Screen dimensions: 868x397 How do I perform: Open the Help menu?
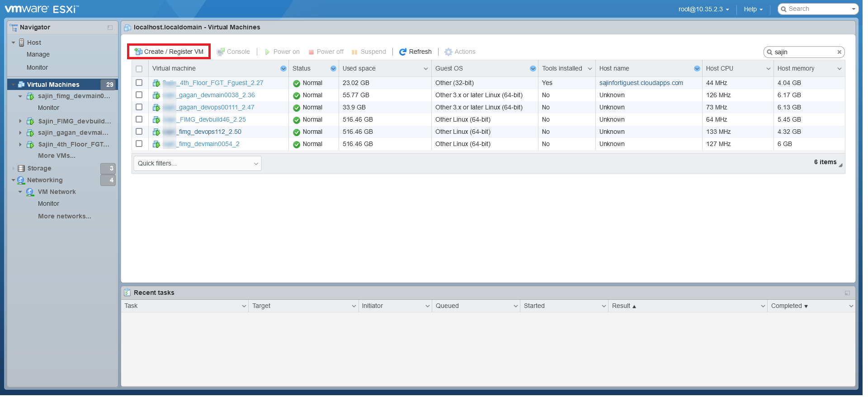[753, 9]
